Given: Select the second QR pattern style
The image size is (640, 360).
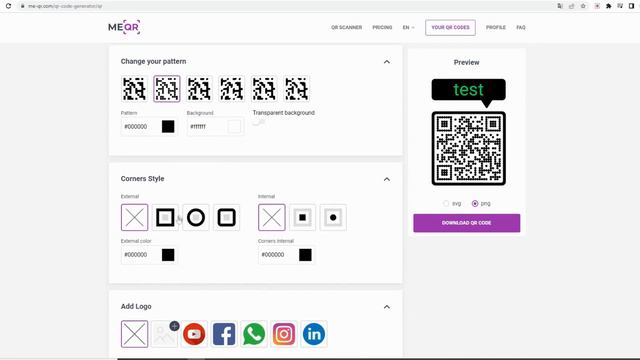Looking at the screenshot, I should tap(167, 89).
